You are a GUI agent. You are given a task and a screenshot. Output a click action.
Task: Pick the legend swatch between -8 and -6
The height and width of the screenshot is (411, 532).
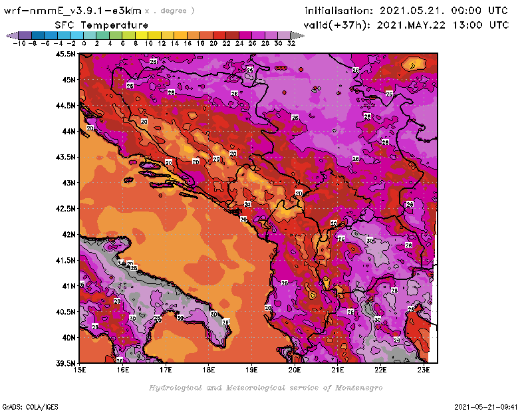(x=38, y=35)
